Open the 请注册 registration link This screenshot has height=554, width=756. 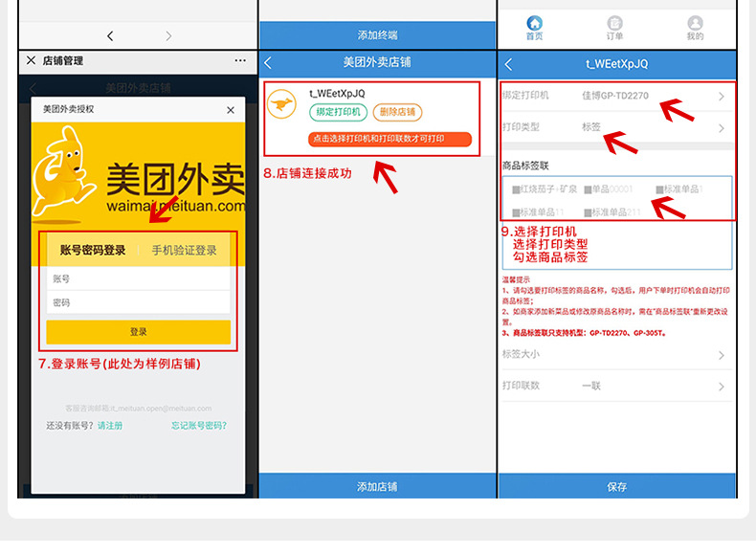pyautogui.click(x=110, y=425)
